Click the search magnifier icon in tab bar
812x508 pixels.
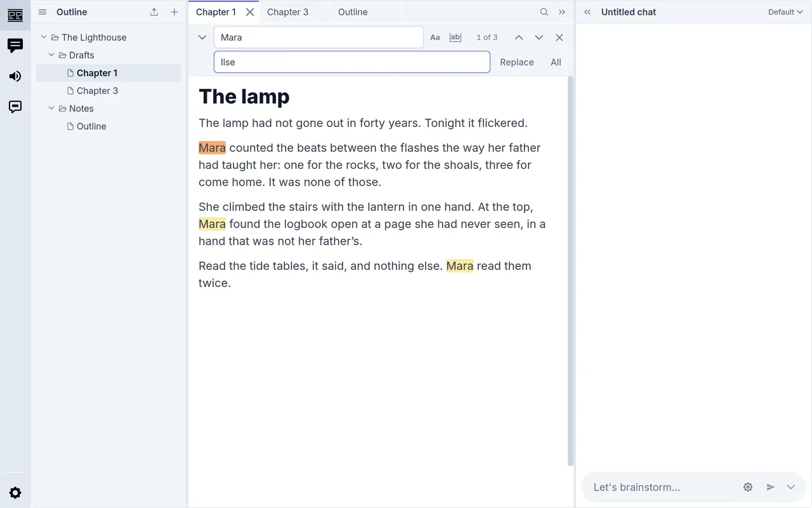(x=544, y=12)
